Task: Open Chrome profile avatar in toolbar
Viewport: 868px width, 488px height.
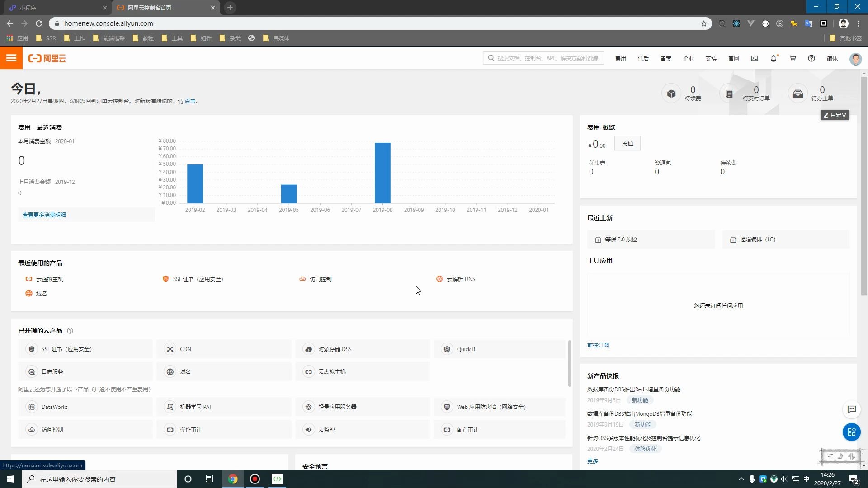Action: pos(844,23)
